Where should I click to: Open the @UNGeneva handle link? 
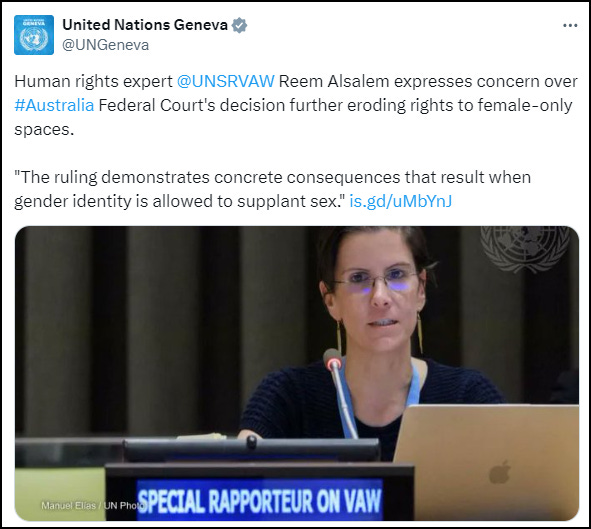106,45
